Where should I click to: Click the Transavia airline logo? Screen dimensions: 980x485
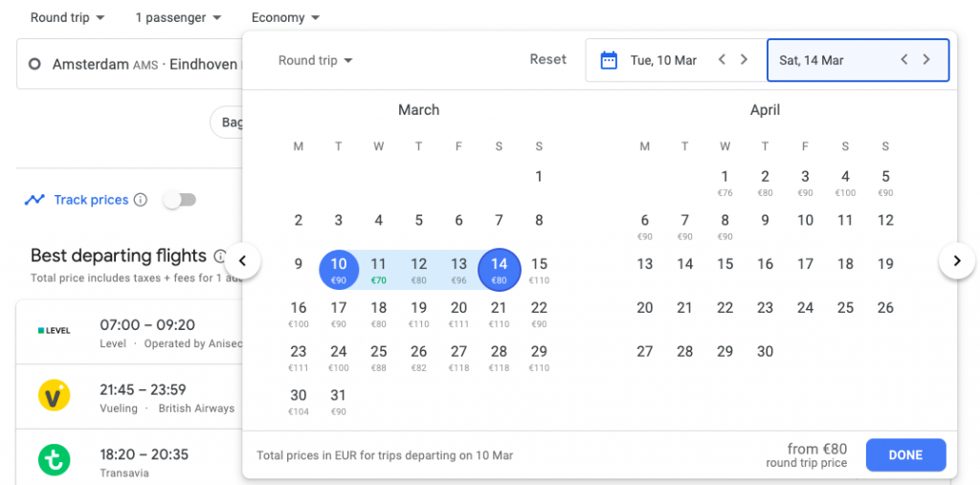click(54, 461)
